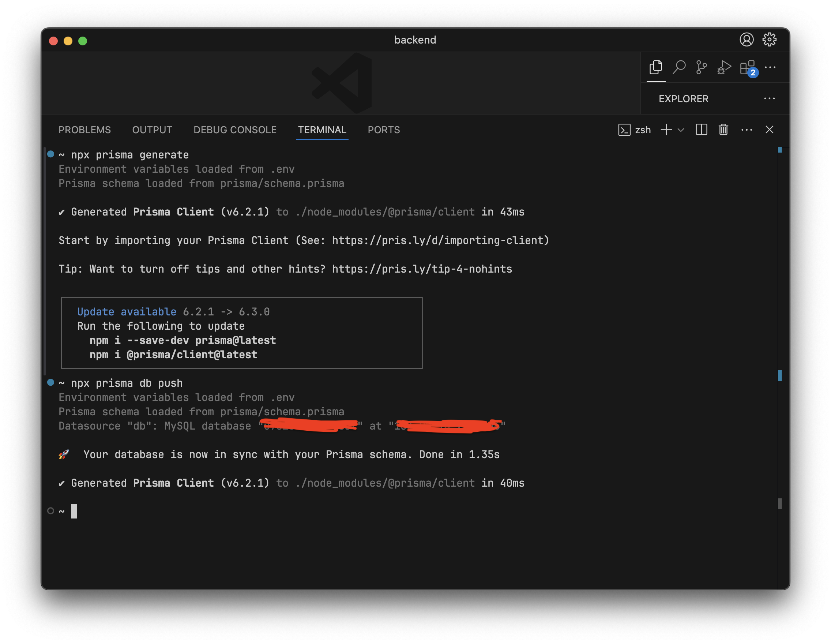Image resolution: width=831 pixels, height=644 pixels.
Task: Click the tip-4-nohints URL
Action: (422, 269)
